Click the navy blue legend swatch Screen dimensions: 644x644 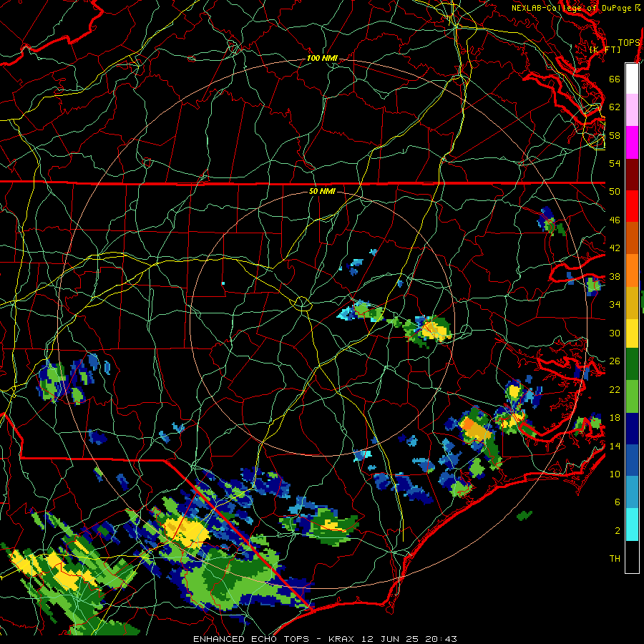point(632,429)
